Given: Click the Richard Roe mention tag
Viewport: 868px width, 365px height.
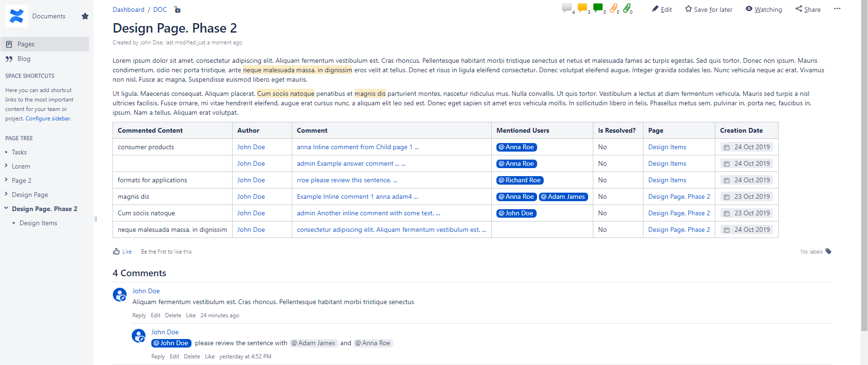Looking at the screenshot, I should pyautogui.click(x=520, y=180).
